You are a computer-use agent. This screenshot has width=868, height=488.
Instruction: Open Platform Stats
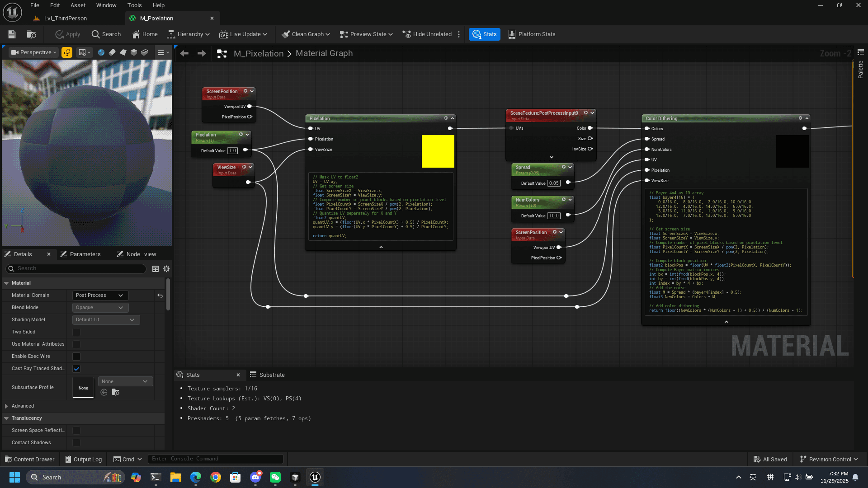tap(532, 34)
